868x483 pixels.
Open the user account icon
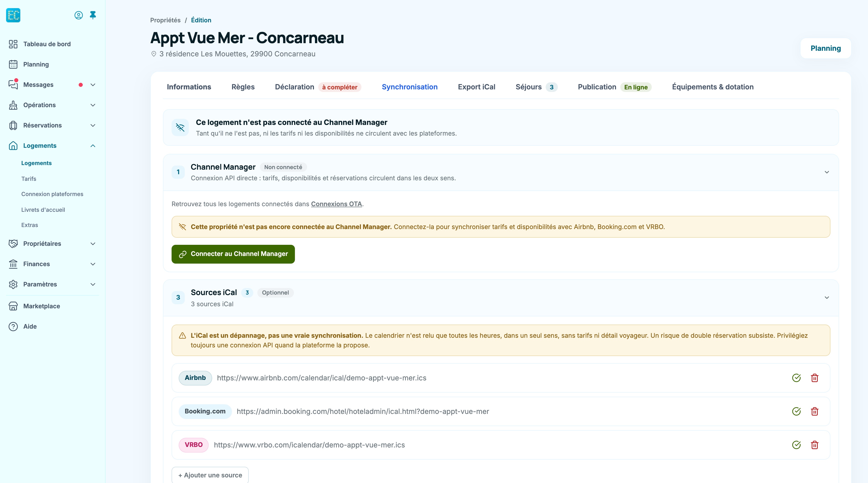78,15
